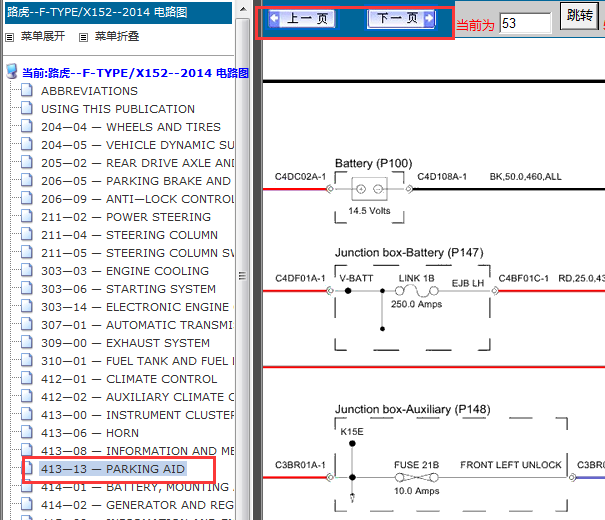Select 204-05 VEHICLE DYNAMIC entry
Image resolution: width=605 pixels, height=520 pixels.
click(137, 145)
